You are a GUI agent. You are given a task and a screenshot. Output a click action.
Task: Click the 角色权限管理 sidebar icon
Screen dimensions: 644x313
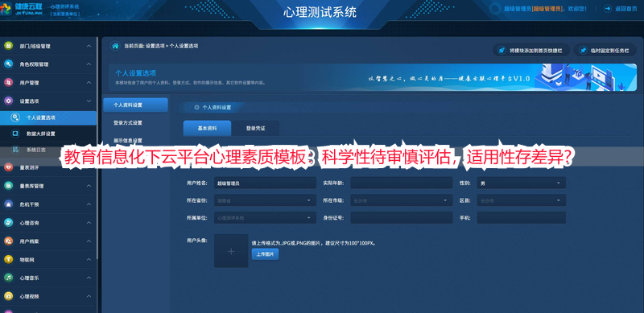tap(8, 64)
